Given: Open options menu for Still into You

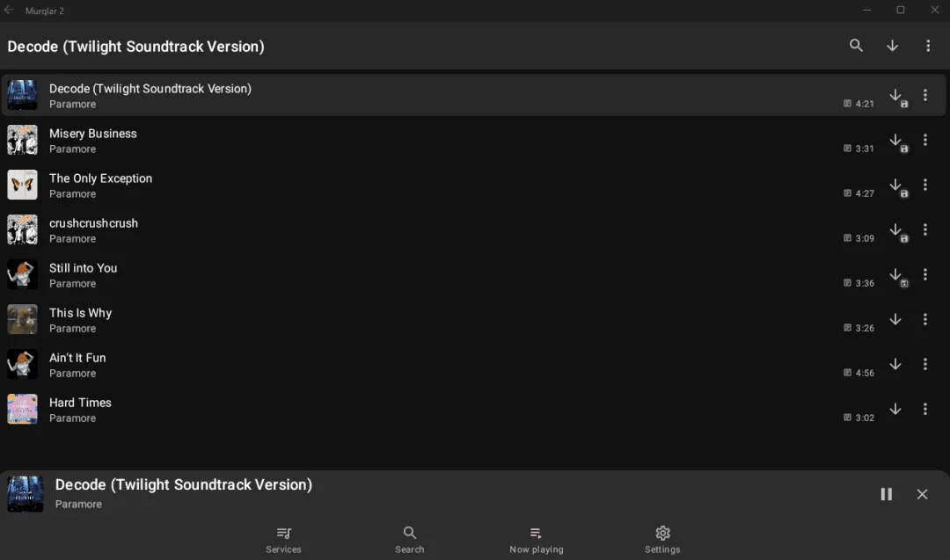Looking at the screenshot, I should click(924, 274).
